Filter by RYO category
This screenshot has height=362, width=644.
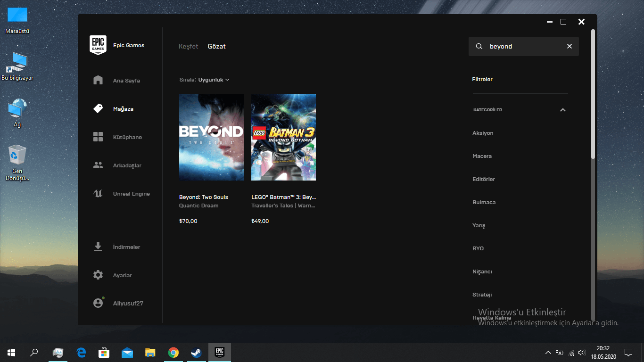[x=478, y=248]
